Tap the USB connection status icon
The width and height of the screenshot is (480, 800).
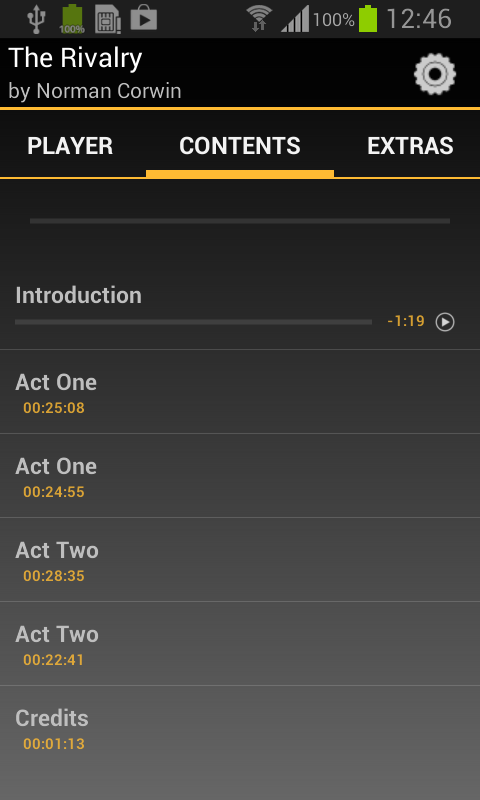coord(36,19)
